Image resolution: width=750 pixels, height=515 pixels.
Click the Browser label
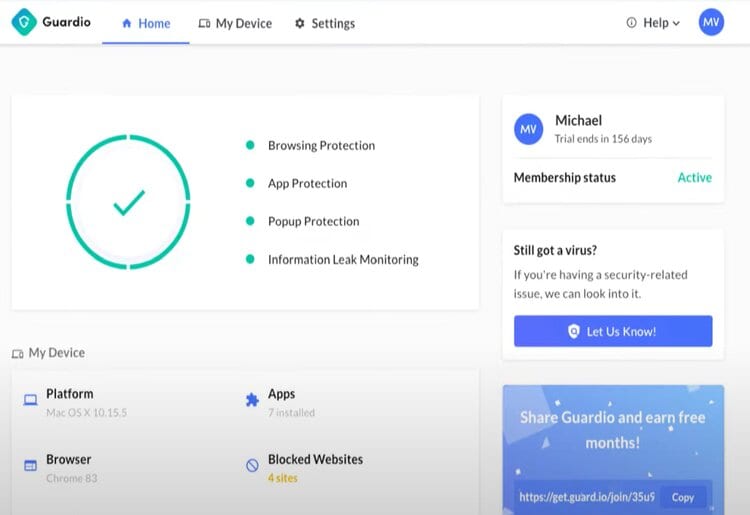tap(69, 460)
